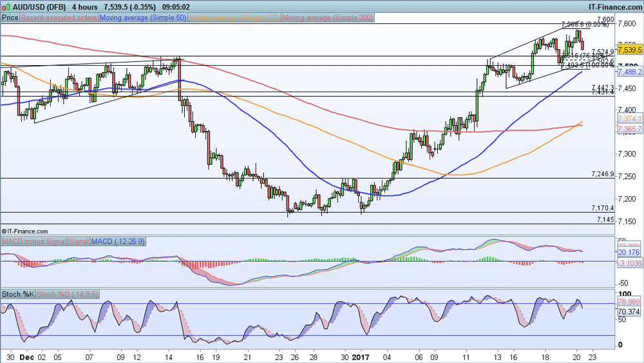
Task: Click the MACD minus Signal legend label
Action: (x=33, y=241)
